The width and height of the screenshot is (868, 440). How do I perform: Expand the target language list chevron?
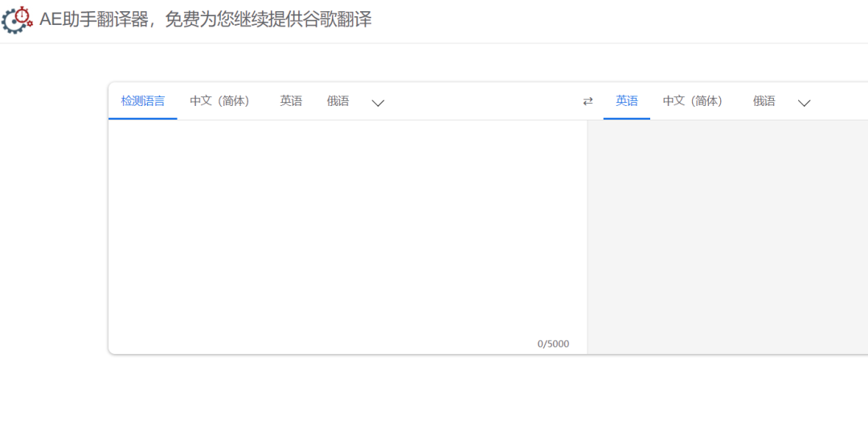pos(804,103)
